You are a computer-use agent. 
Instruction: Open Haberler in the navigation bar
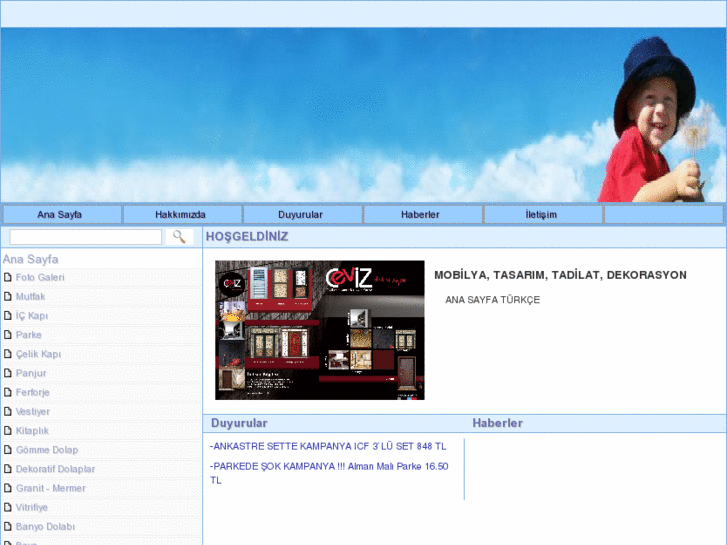click(x=423, y=215)
